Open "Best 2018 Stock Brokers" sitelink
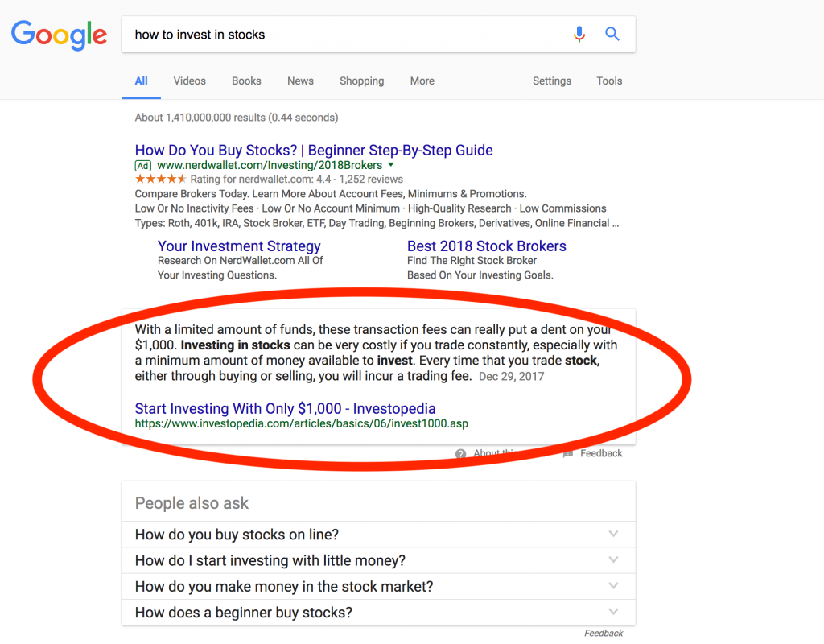The height and width of the screenshot is (644, 824). (x=487, y=246)
